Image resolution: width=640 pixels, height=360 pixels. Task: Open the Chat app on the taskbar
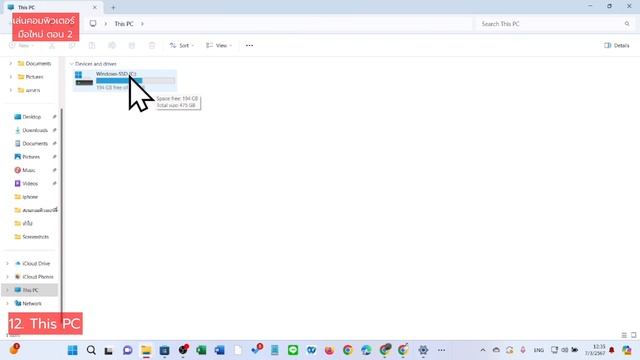(x=128, y=350)
